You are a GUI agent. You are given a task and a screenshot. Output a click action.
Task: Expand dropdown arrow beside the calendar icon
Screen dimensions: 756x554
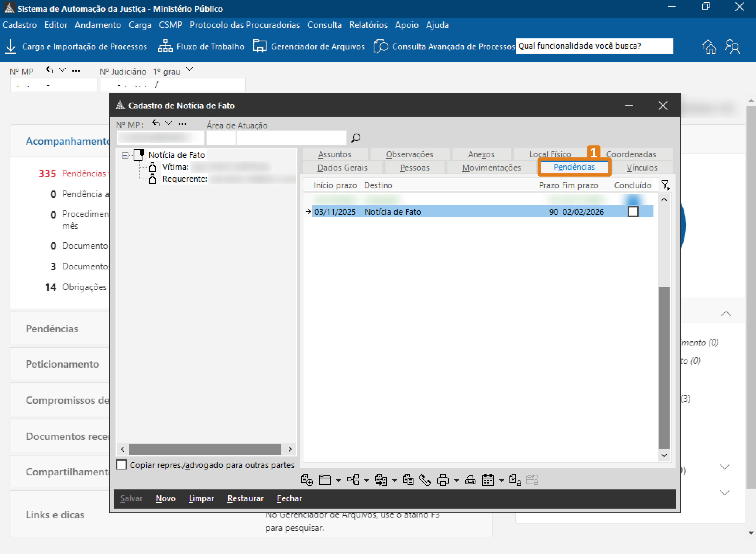tap(502, 481)
